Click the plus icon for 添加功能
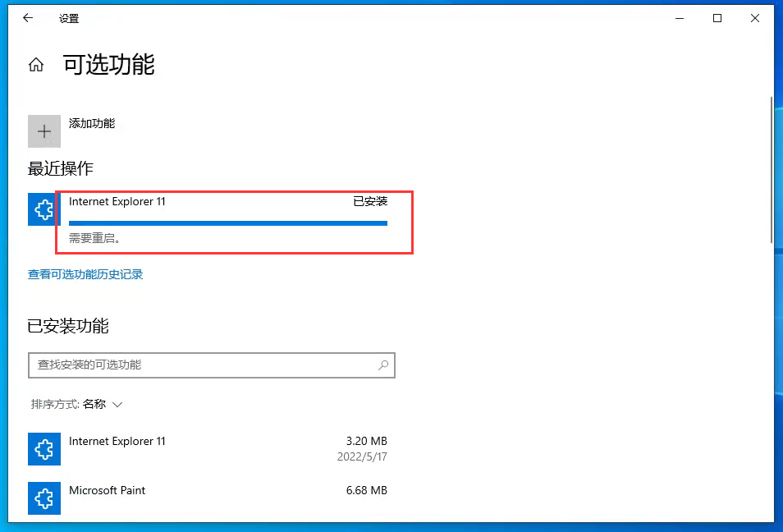The image size is (783, 532). coord(44,131)
